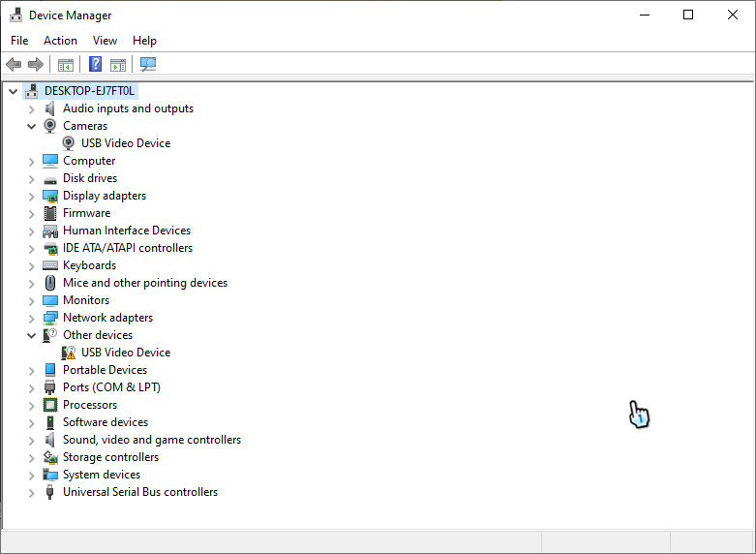Click the DESKTOP-EJ7FT0L computer icon
Viewport: 756px width, 554px height.
(x=31, y=91)
